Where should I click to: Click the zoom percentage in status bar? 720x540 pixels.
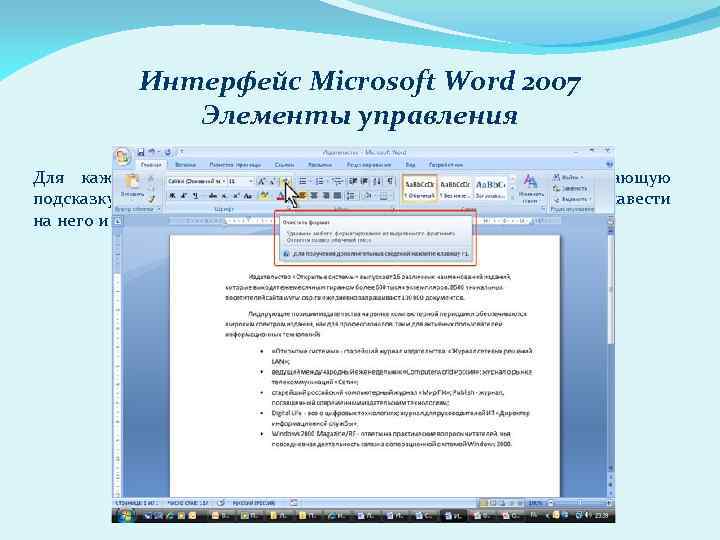534,503
